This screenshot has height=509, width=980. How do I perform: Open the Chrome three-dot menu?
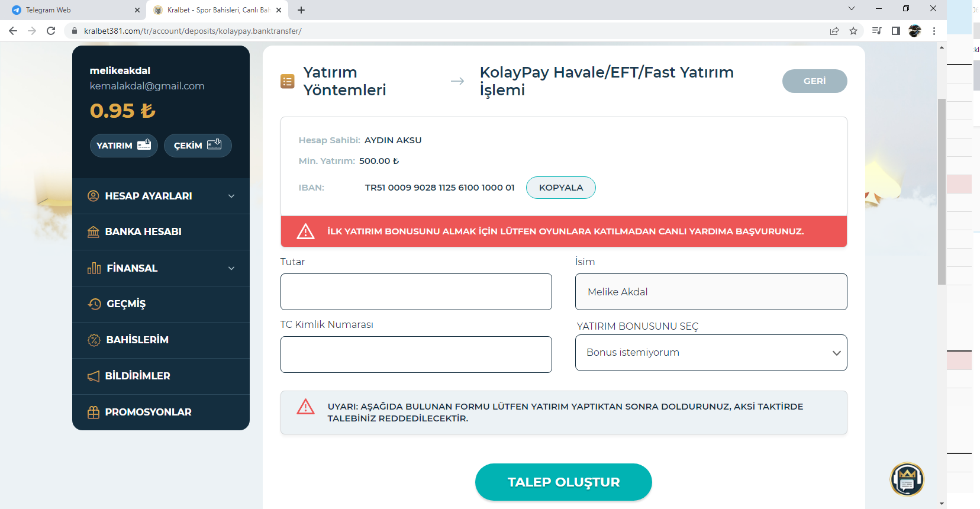pyautogui.click(x=934, y=31)
